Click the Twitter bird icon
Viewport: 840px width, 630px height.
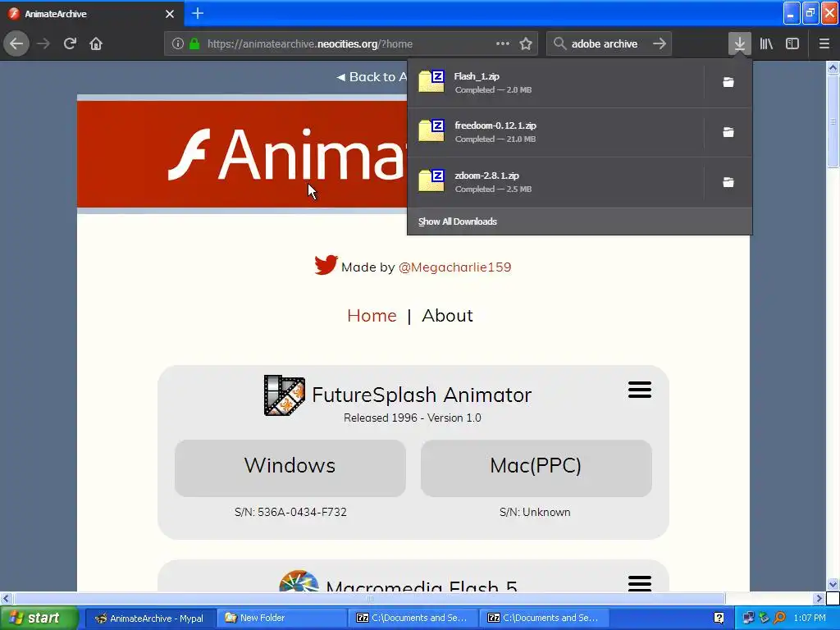coord(326,265)
